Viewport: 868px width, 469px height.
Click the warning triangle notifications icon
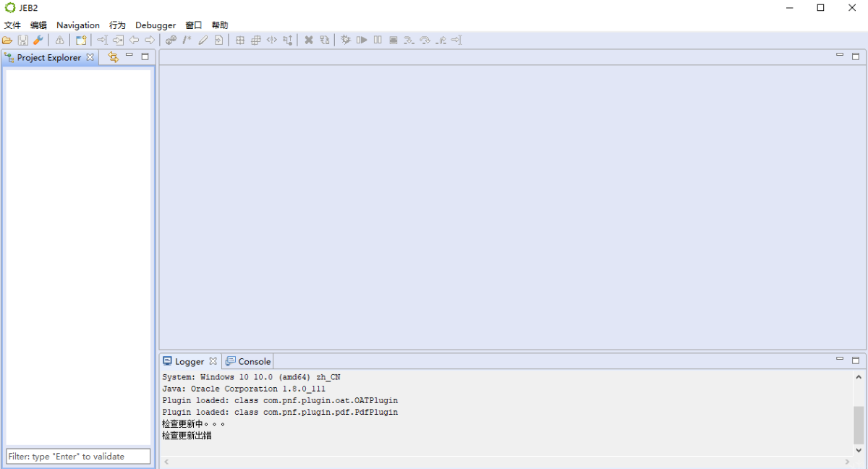point(59,41)
